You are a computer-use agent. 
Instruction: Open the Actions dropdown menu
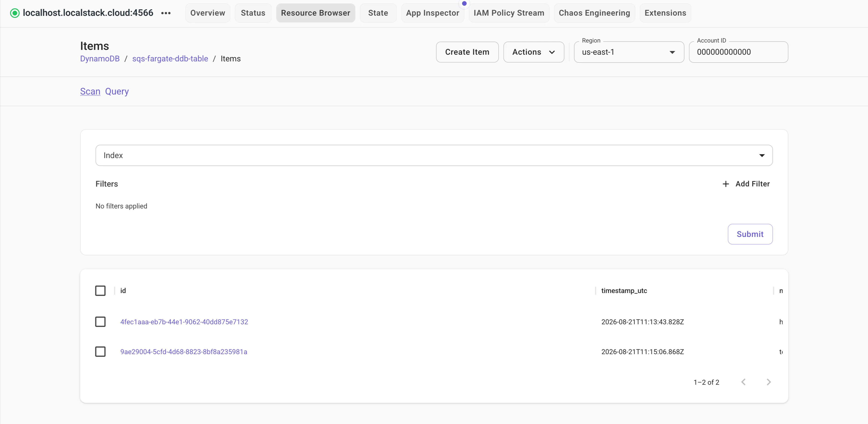(x=534, y=52)
